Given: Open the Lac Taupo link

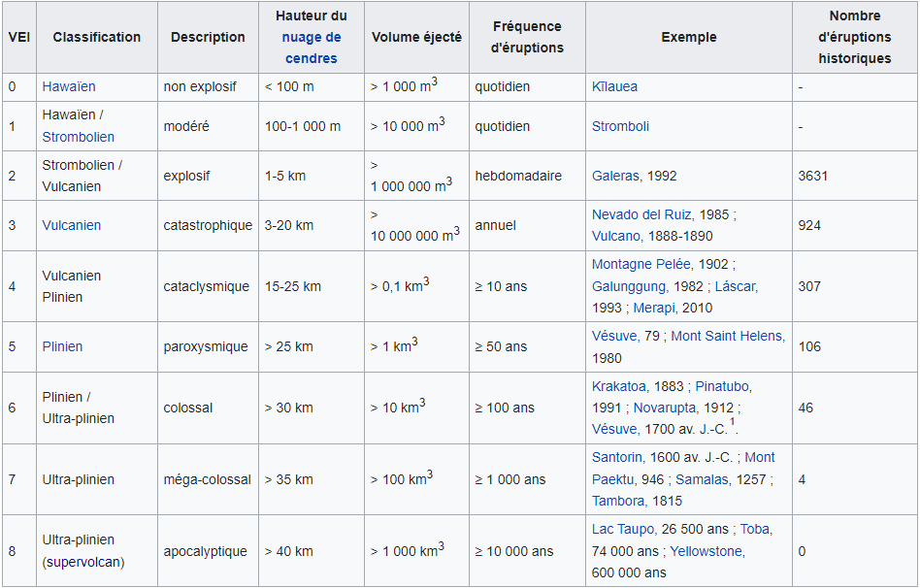Looking at the screenshot, I should coord(622,530).
